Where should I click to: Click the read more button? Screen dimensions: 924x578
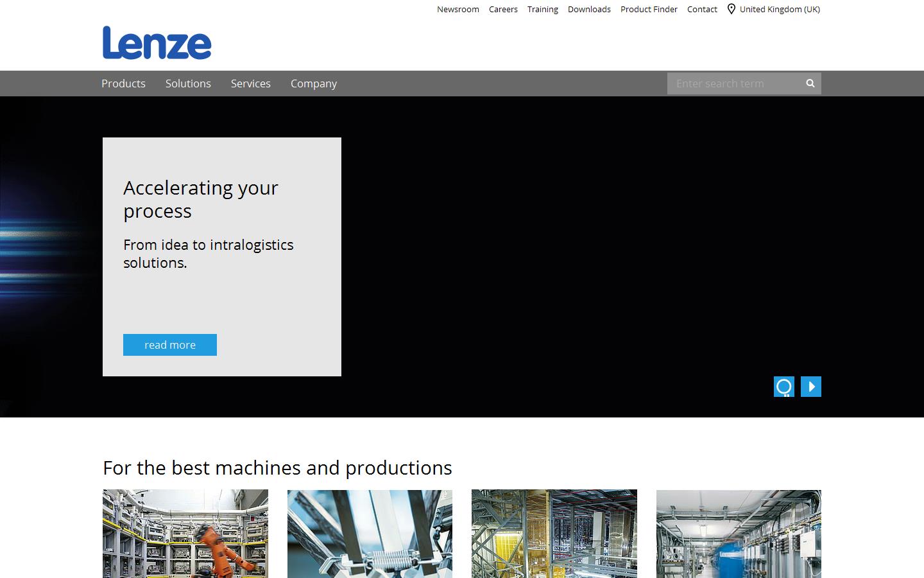(169, 345)
